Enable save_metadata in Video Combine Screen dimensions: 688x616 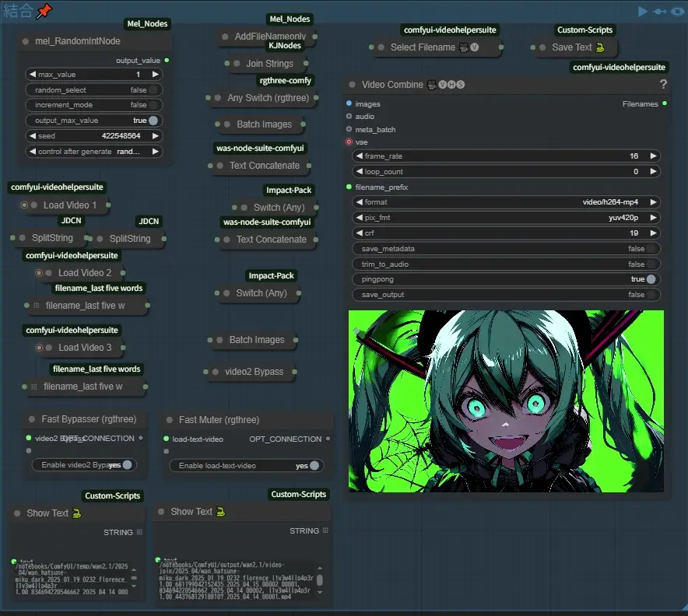(651, 249)
